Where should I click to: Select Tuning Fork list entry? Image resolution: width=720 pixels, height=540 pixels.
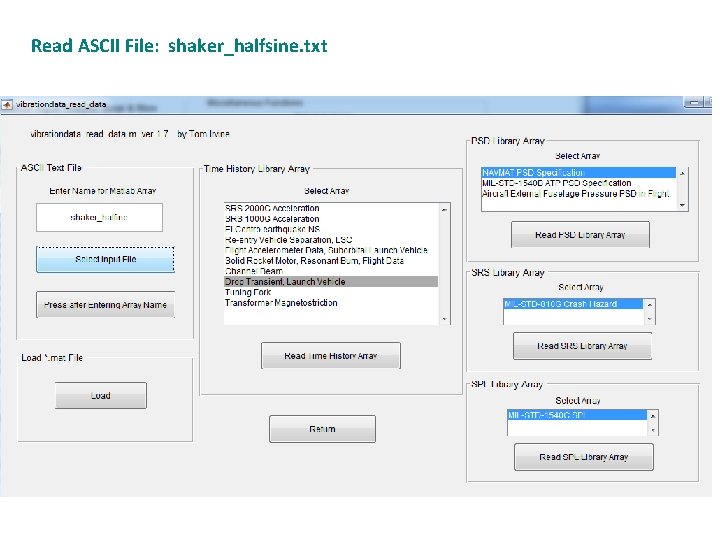(x=331, y=292)
